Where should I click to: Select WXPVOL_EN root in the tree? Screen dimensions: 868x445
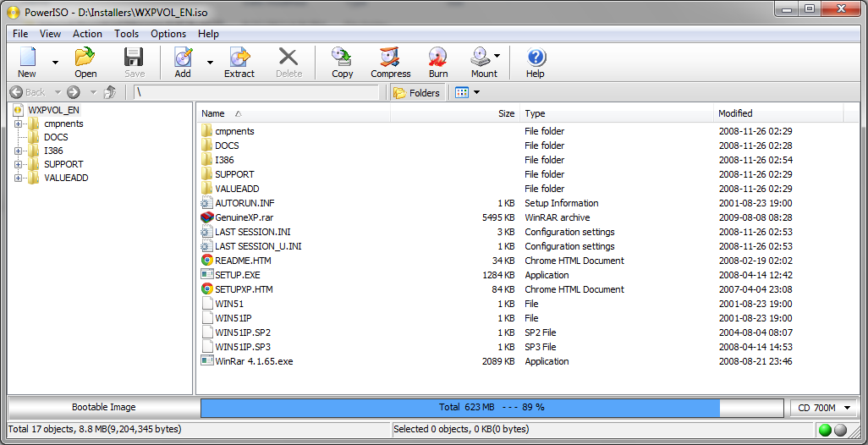click(x=53, y=110)
